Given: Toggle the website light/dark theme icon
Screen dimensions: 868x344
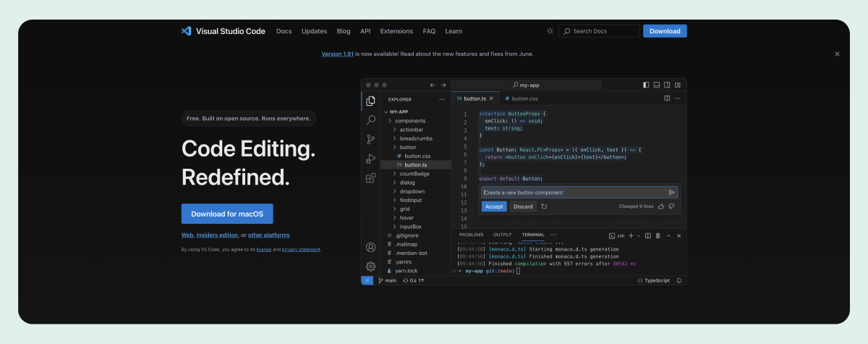Looking at the screenshot, I should (x=550, y=31).
